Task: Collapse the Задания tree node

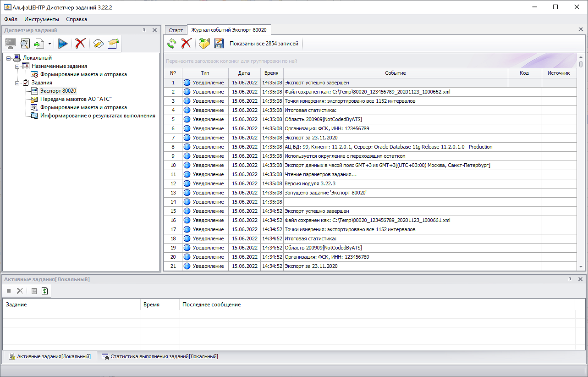Action: coord(17,83)
